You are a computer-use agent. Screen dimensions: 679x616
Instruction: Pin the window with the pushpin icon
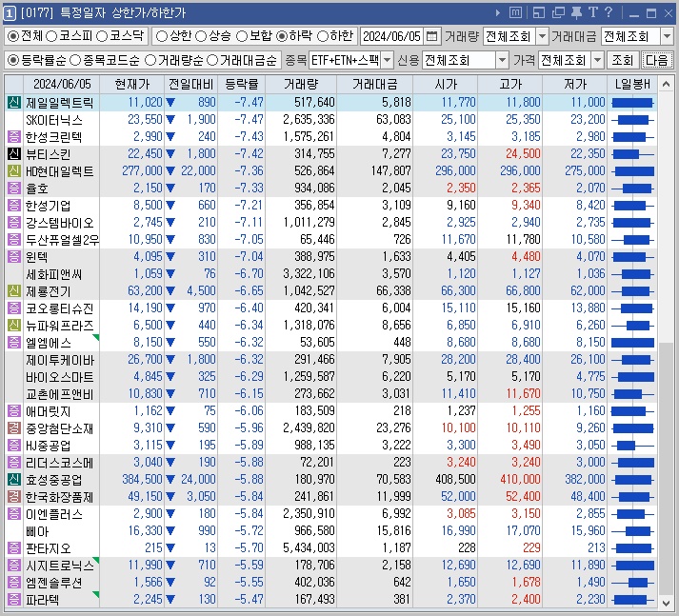tap(576, 13)
